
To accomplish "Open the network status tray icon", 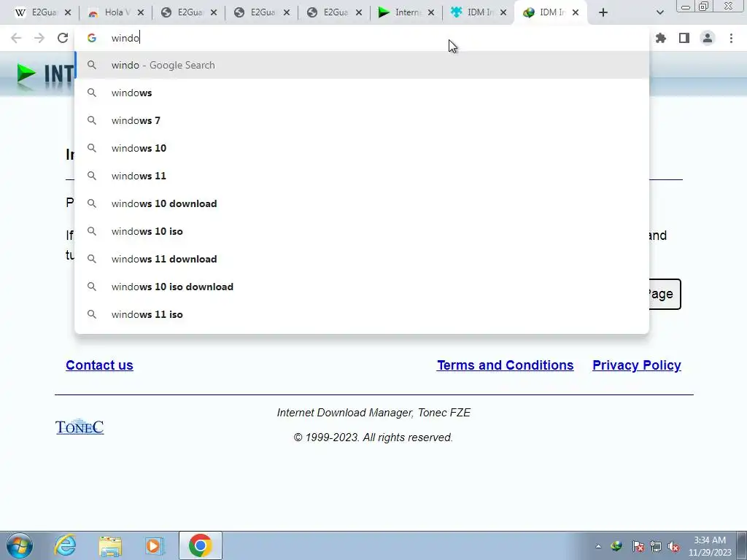I will pos(656,546).
